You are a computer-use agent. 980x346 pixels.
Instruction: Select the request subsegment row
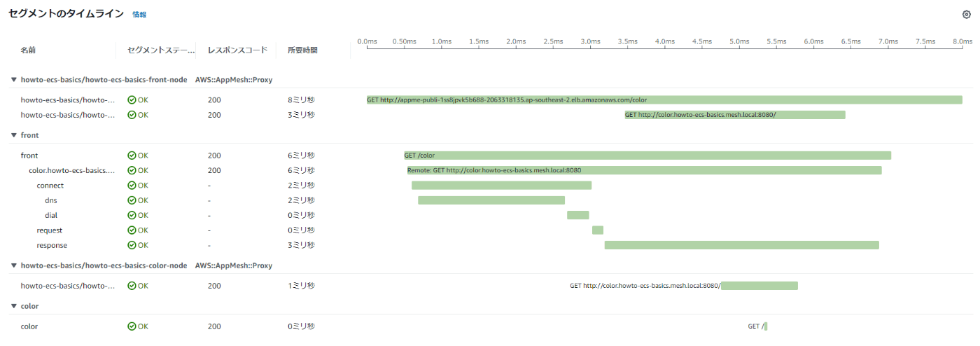[50, 230]
